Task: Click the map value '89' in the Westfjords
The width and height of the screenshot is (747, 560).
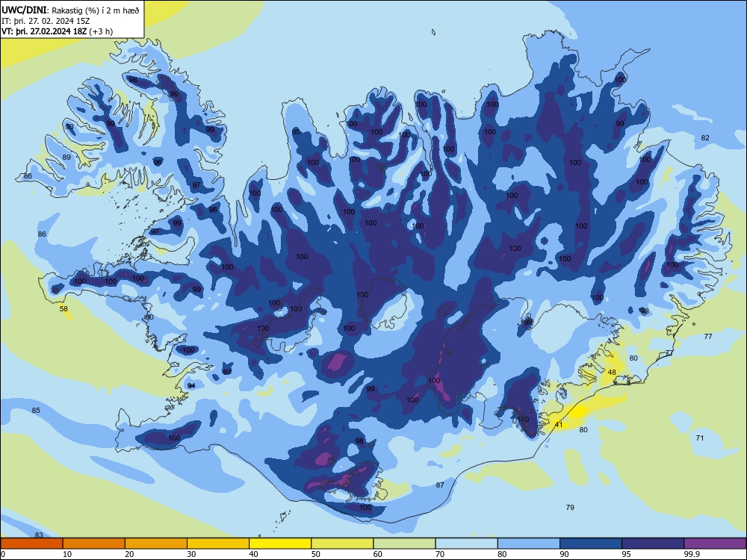Action: point(66,157)
